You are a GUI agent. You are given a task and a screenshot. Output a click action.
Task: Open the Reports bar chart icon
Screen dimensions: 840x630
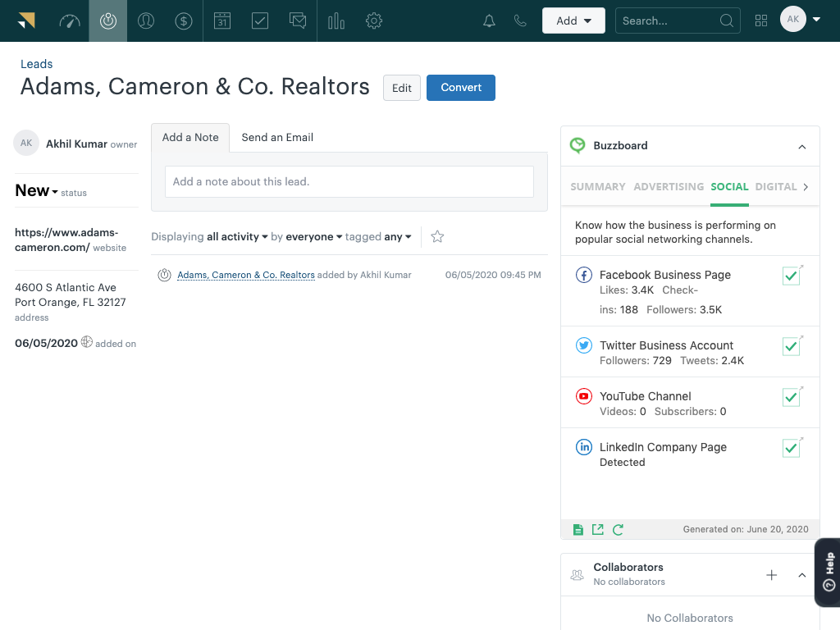[336, 21]
